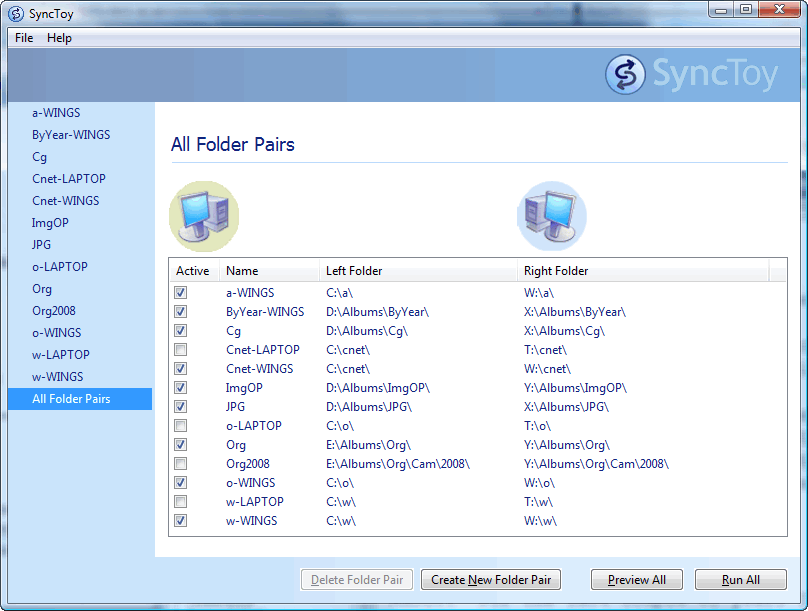Click right folder path X:\Albums\JPG\
This screenshot has width=808, height=611.
tap(566, 407)
